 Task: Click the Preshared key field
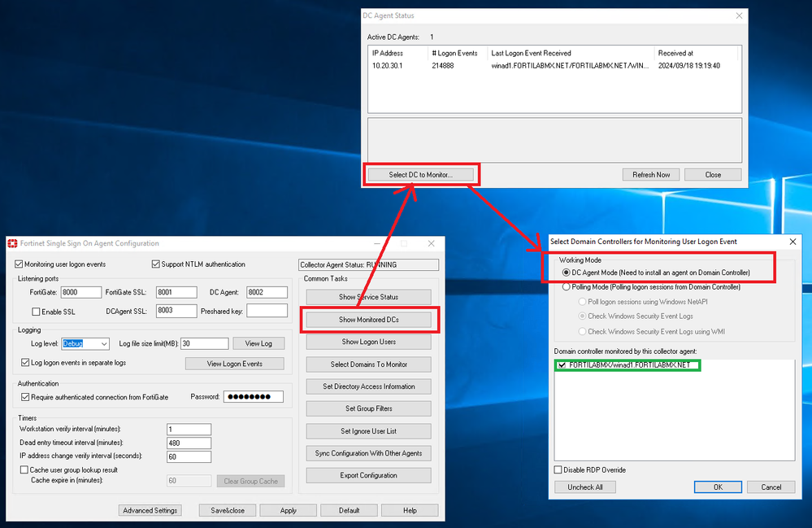coord(267,311)
